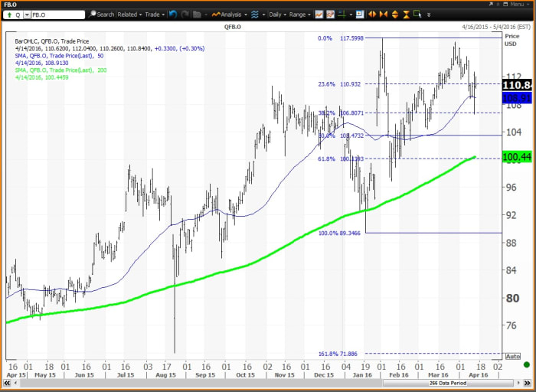Click the orange vertical expand arrows icon
Viewport: 536px width, 392px height.
[x=395, y=15]
